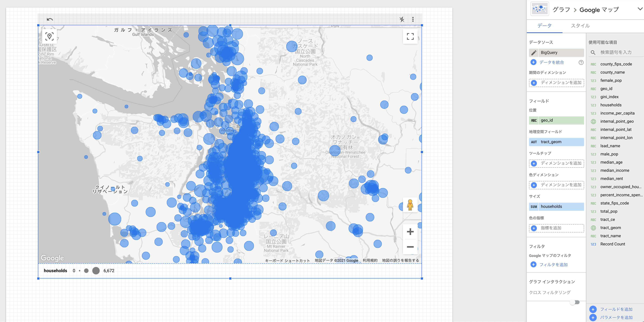Toggle fullscreen view on the Google Map
Image resolution: width=644 pixels, height=322 pixels.
tap(410, 37)
